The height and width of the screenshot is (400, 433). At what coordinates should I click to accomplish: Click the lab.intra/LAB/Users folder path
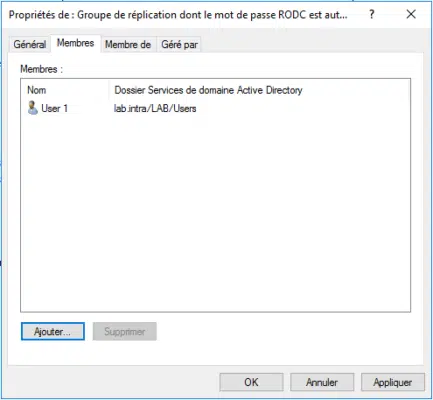155,108
